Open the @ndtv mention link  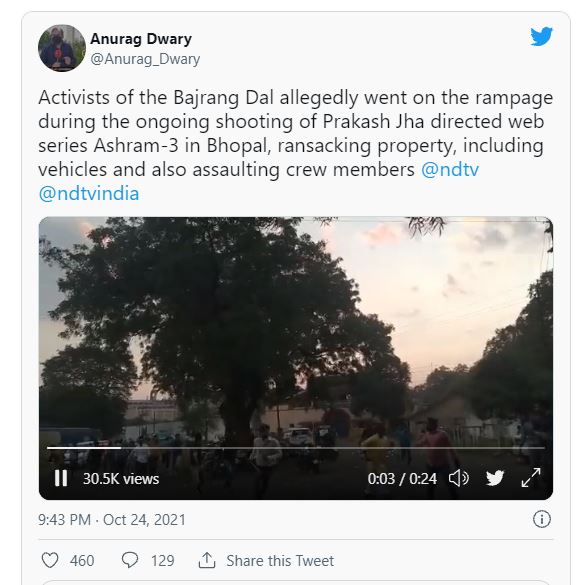click(x=450, y=170)
